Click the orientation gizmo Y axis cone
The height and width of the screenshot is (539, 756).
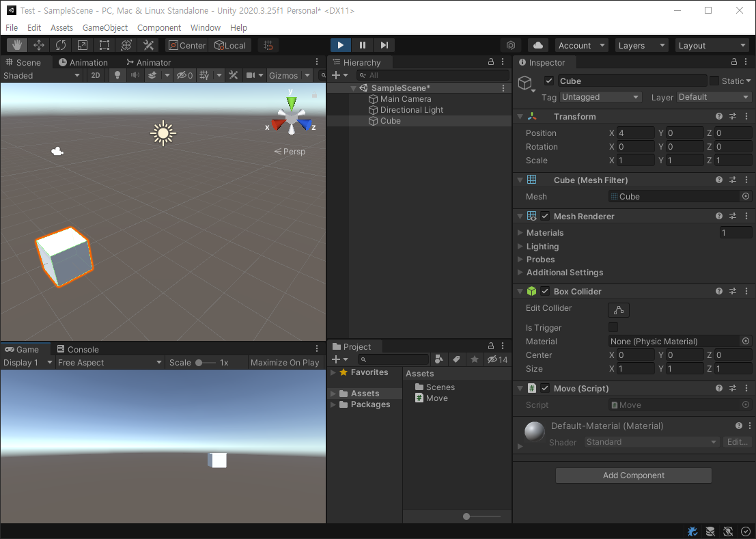pyautogui.click(x=291, y=102)
